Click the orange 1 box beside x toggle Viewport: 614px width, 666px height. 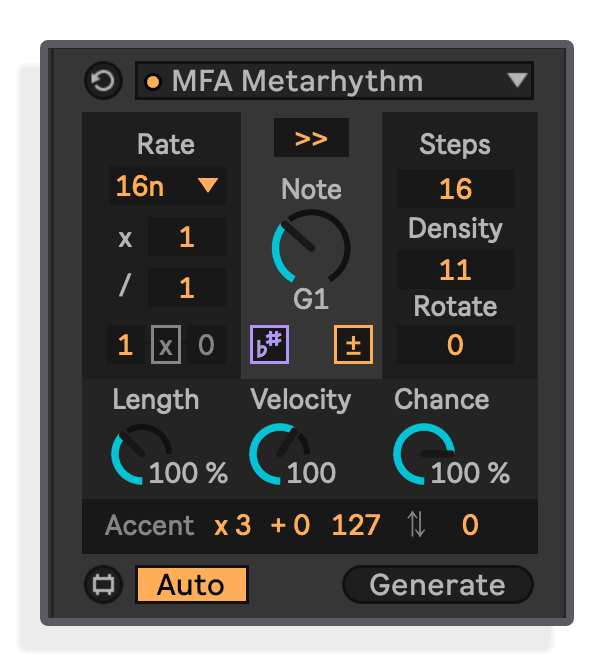125,344
